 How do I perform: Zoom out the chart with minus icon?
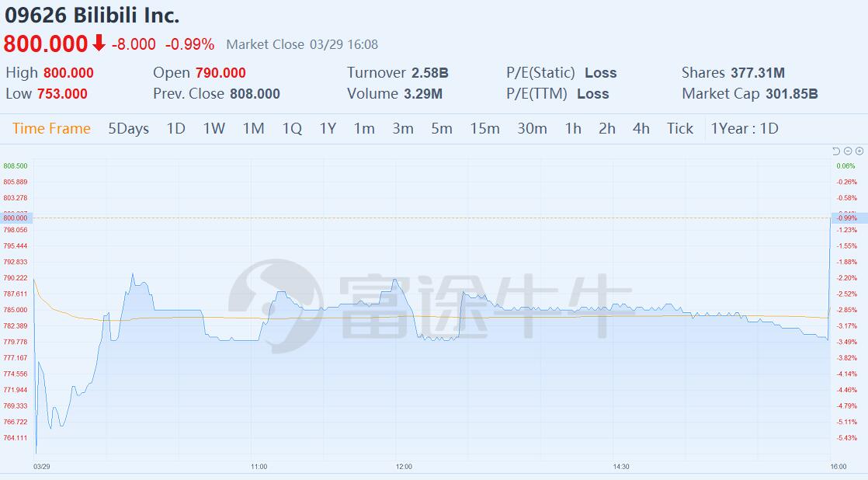[x=848, y=151]
